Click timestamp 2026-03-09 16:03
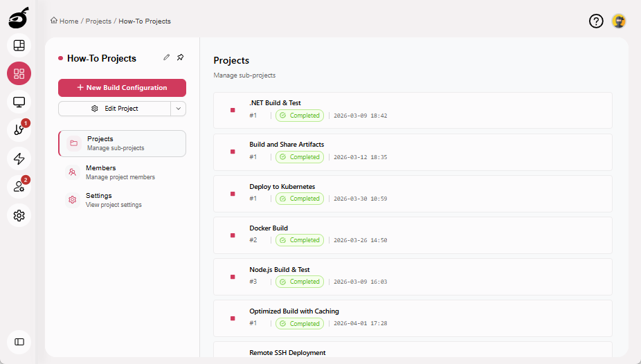The height and width of the screenshot is (364, 641). [x=360, y=282]
